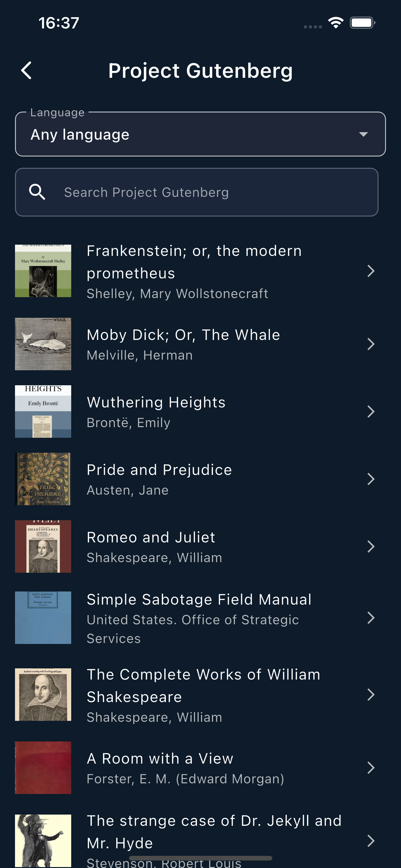Viewport: 401px width, 868px height.
Task: Open Dr. Jekyll and Mr. Hyde title
Action: pos(214,832)
